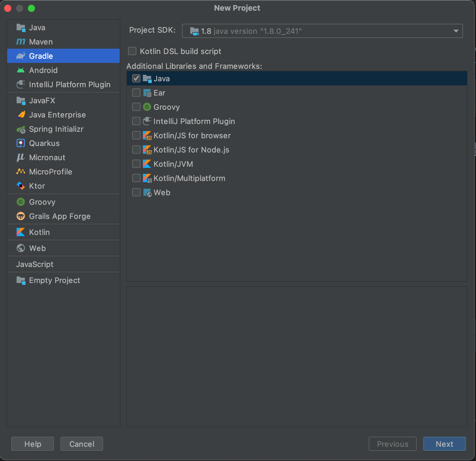The image size is (476, 461).
Task: Select Ktor project type
Action: pyautogui.click(x=63, y=186)
